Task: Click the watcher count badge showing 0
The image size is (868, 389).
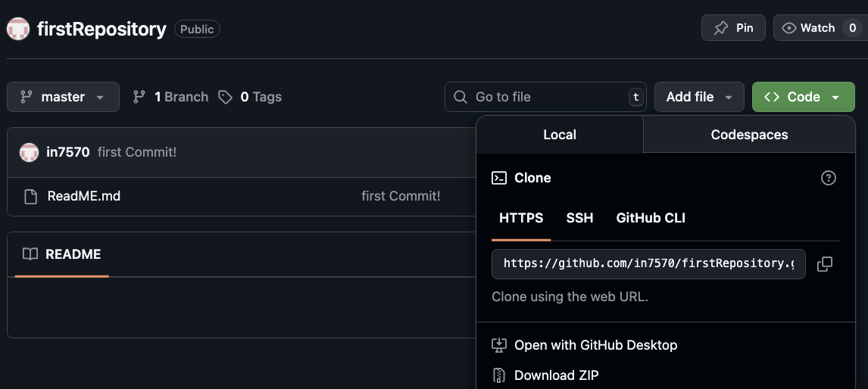Action: (853, 28)
